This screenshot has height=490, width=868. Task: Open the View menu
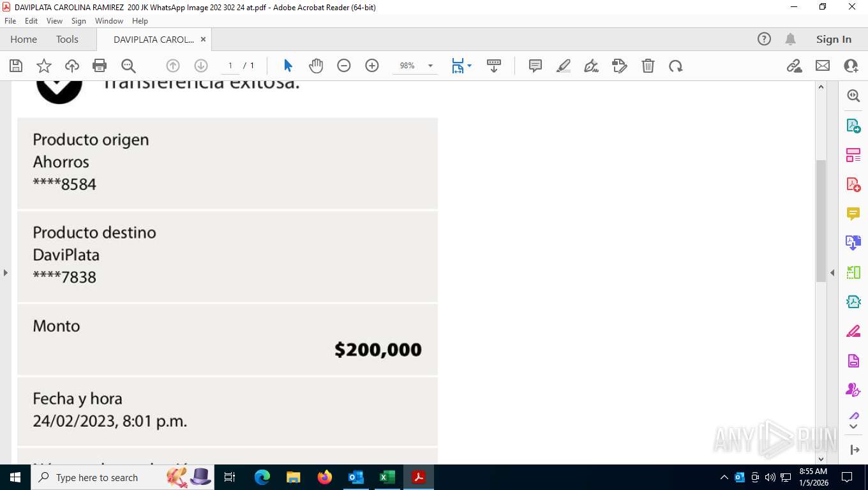coord(54,21)
